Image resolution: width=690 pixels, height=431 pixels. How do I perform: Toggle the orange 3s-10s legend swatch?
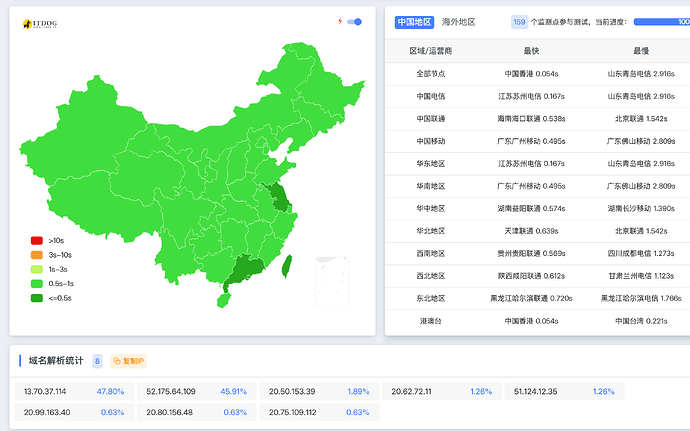point(37,254)
